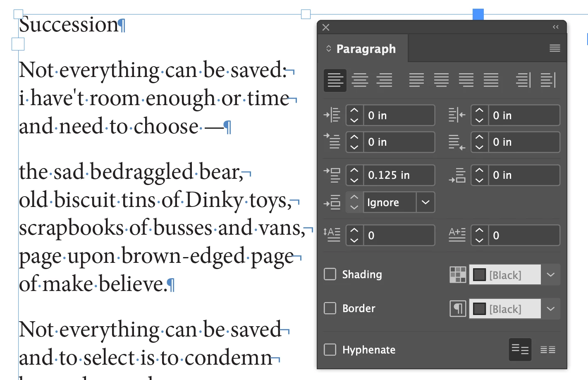588x380 pixels.
Task: Select Do Not Align to Baseline Grid
Action: [x=520, y=350]
